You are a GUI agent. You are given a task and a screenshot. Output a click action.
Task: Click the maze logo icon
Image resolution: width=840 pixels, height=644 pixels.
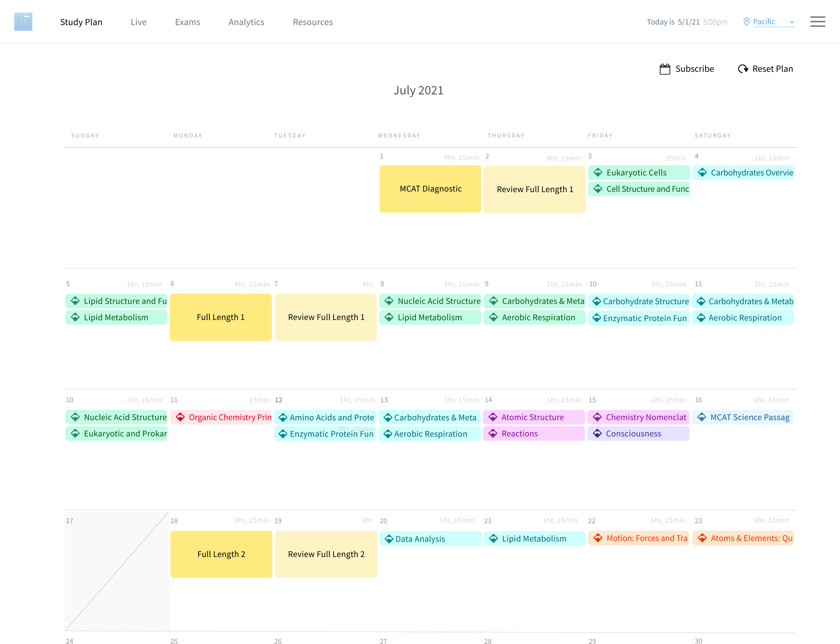pyautogui.click(x=23, y=22)
